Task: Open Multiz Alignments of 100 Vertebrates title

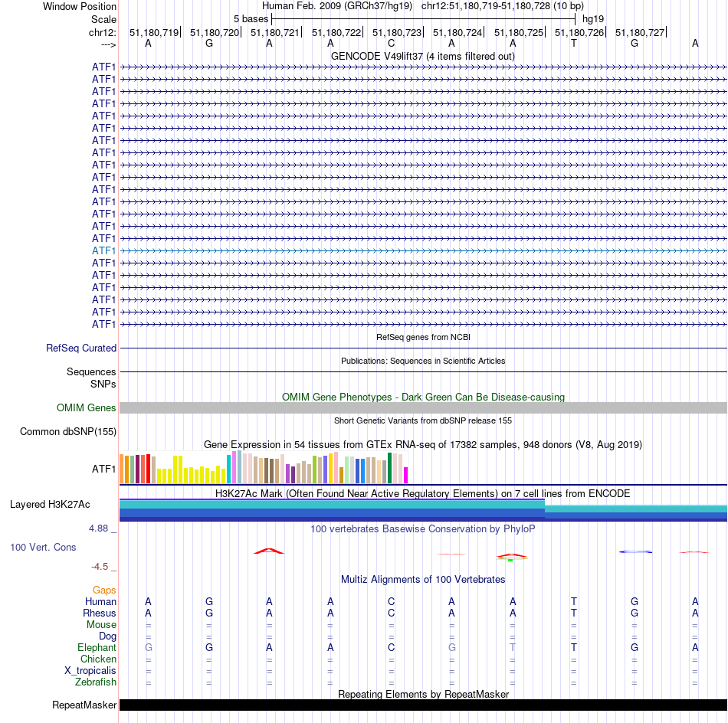Action: point(423,580)
